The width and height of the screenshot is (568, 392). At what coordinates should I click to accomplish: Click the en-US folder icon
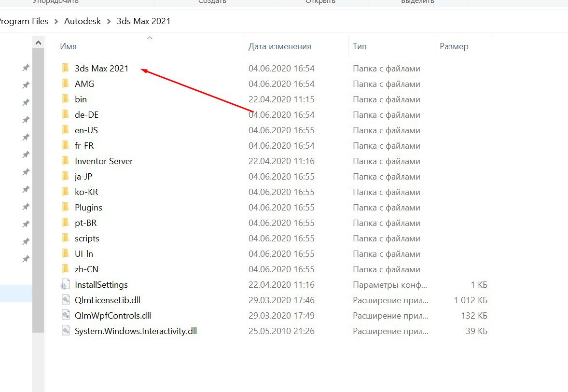(x=66, y=130)
